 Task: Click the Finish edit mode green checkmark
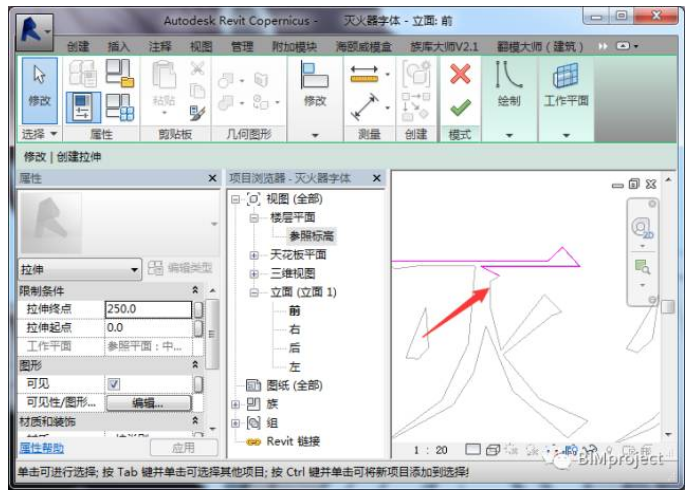coord(460,108)
